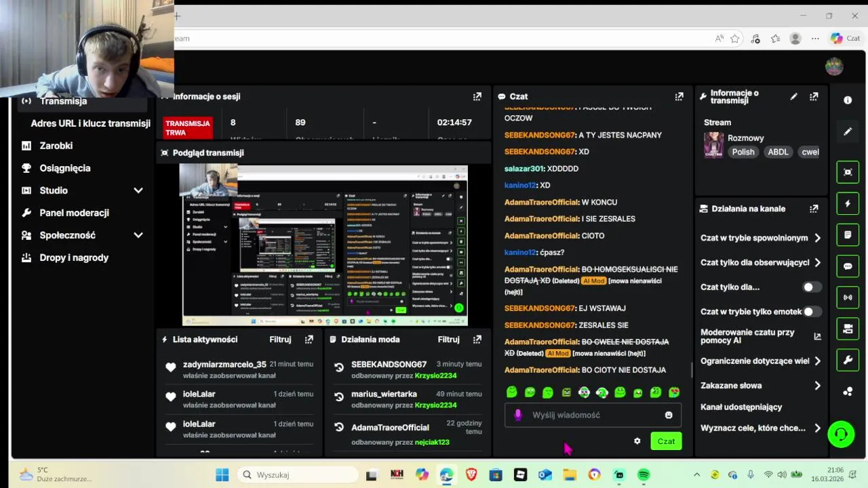Toggle the document mod actions icon in sidebar
The image size is (868, 488).
[x=848, y=235]
